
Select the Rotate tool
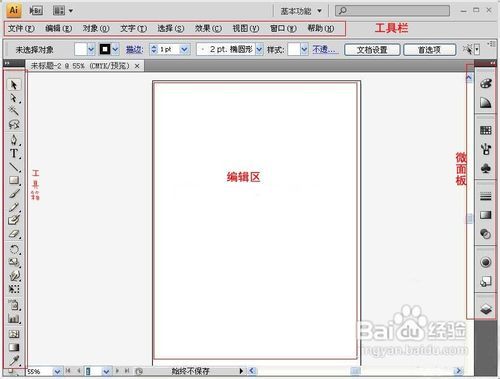click(14, 249)
